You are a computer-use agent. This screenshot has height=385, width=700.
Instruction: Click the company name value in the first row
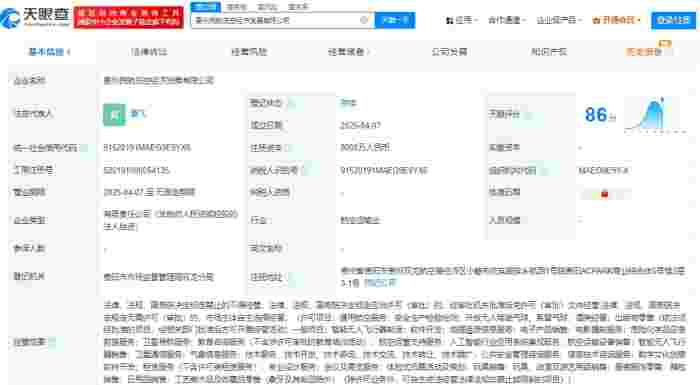(159, 80)
